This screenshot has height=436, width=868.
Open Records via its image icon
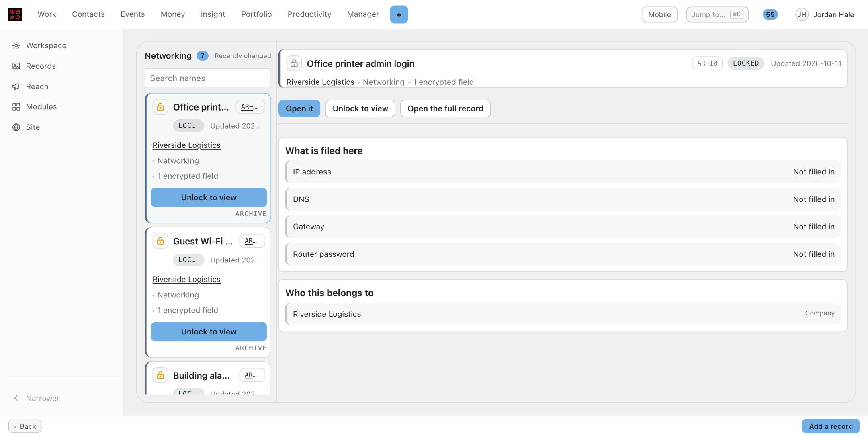(16, 66)
